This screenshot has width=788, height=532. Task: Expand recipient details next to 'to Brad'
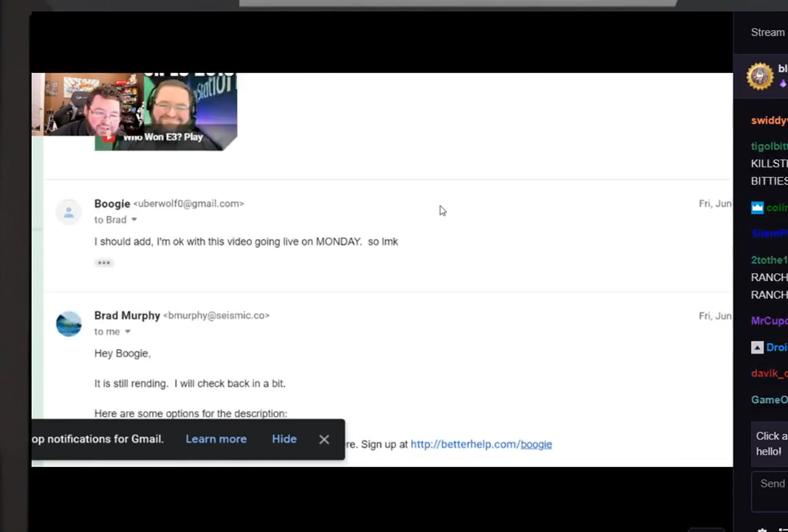134,220
